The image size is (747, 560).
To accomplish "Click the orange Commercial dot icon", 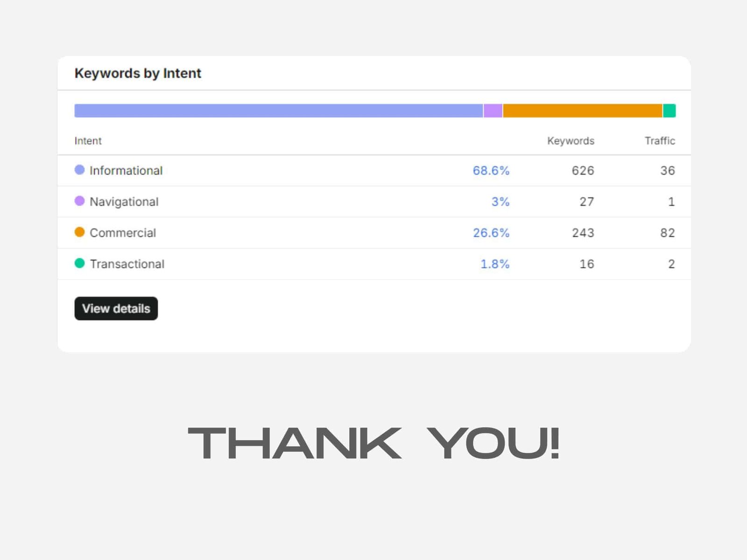I will click(80, 232).
